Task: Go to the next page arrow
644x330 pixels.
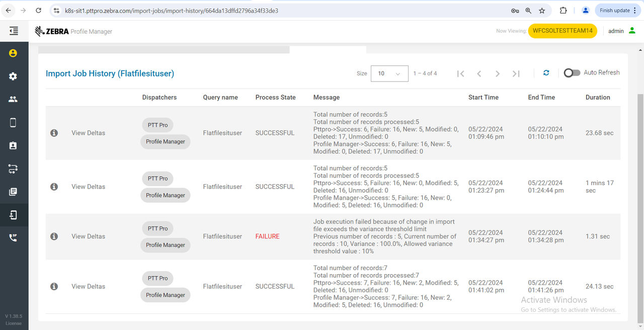Action: tap(497, 74)
